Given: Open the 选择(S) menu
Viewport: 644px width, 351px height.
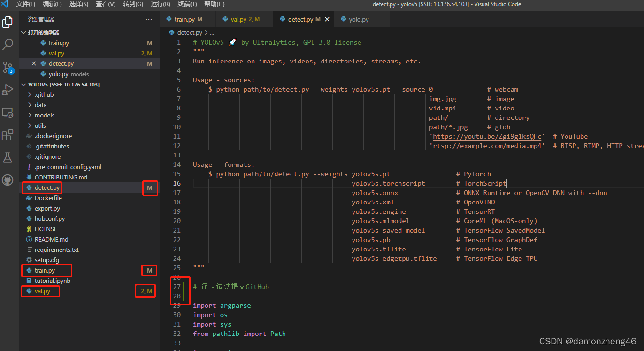Looking at the screenshot, I should [78, 4].
